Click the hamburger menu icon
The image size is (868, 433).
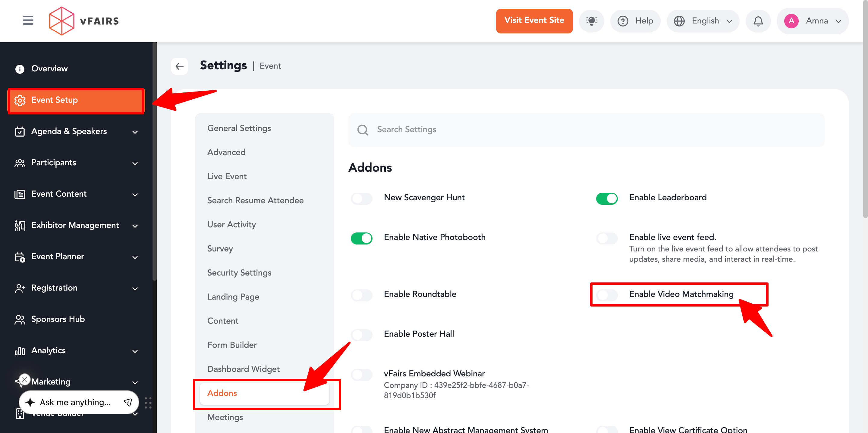coord(28,20)
